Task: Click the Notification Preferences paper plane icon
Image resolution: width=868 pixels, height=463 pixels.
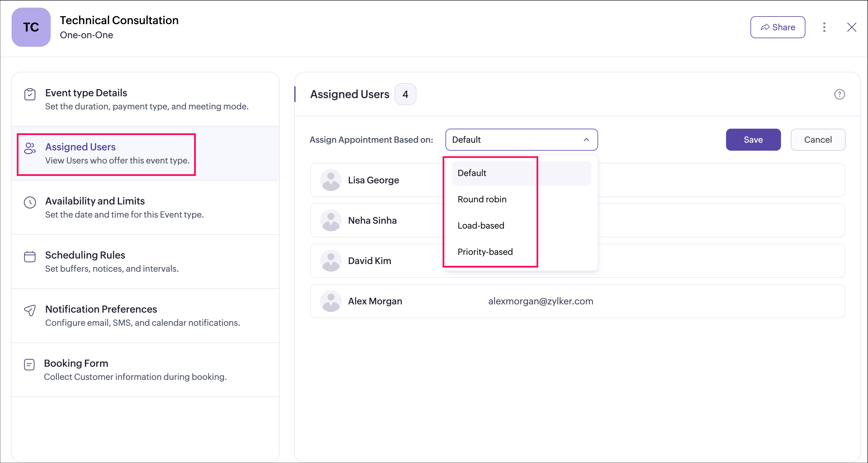Action: 30,310
